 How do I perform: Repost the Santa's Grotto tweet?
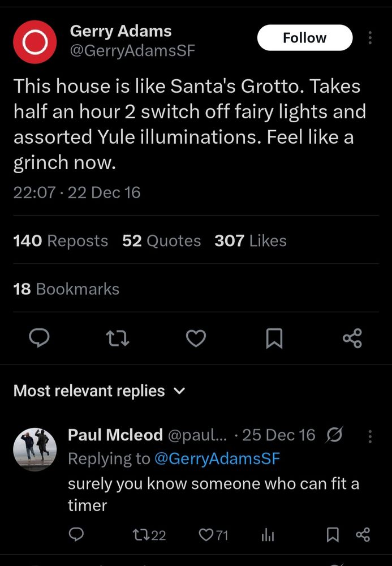pos(118,338)
